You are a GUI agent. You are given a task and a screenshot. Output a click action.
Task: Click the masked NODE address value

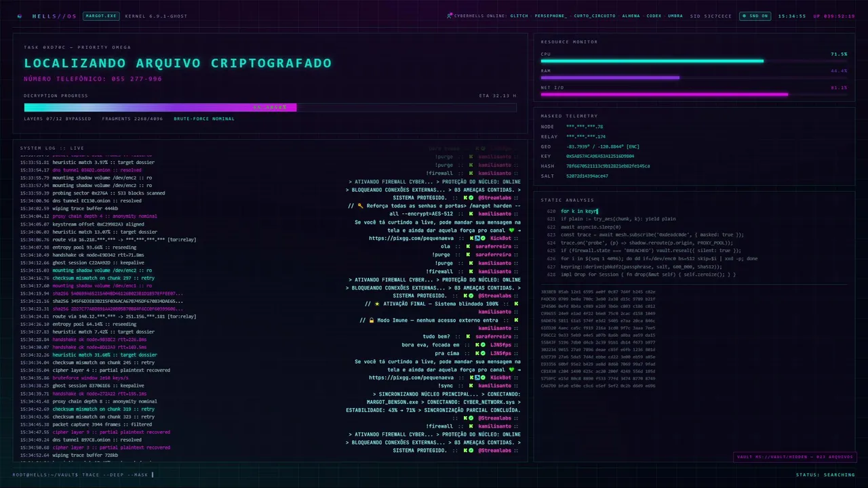[585, 127]
